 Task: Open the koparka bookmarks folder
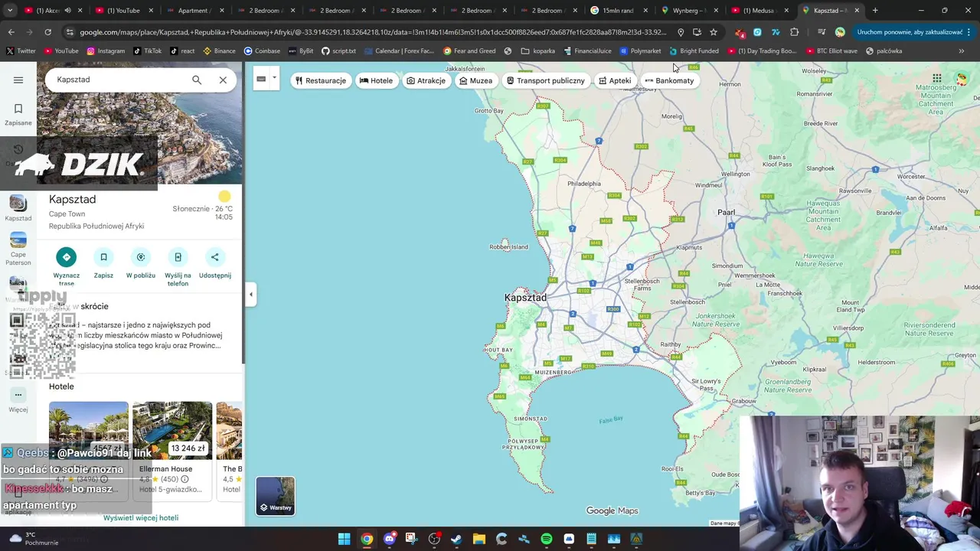point(538,51)
